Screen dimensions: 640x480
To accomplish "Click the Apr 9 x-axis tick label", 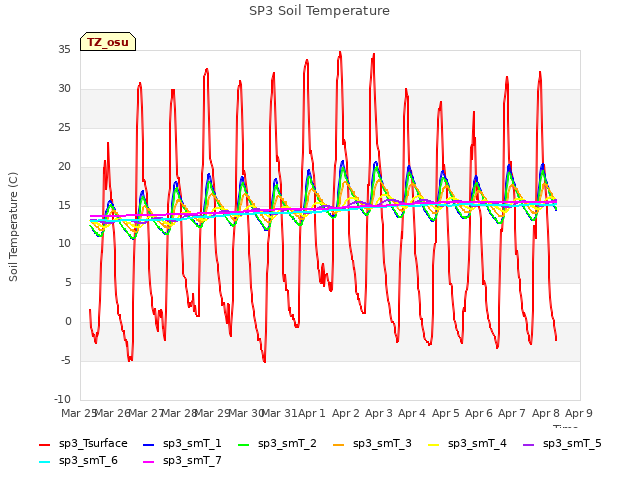I will (x=579, y=413).
